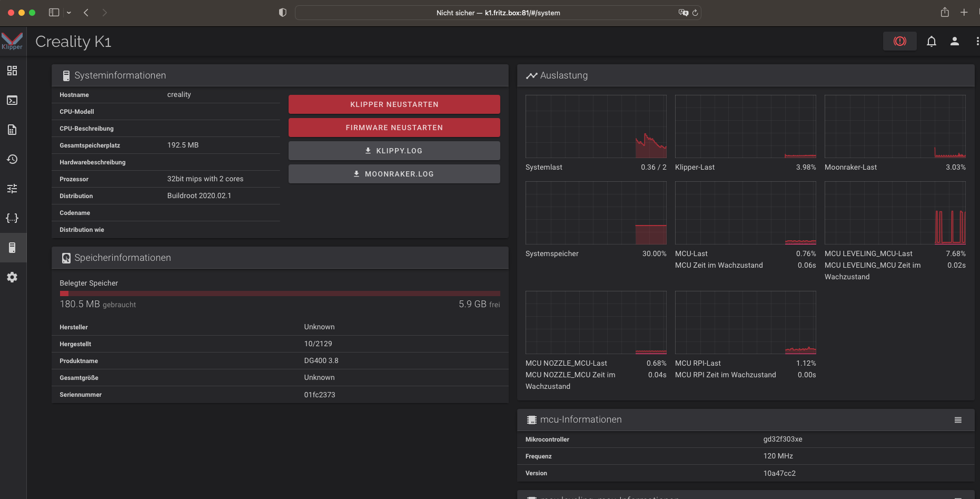Click FIRMWARE NEUSTARTEN button
Screen dimensions: 980x499
click(x=394, y=128)
